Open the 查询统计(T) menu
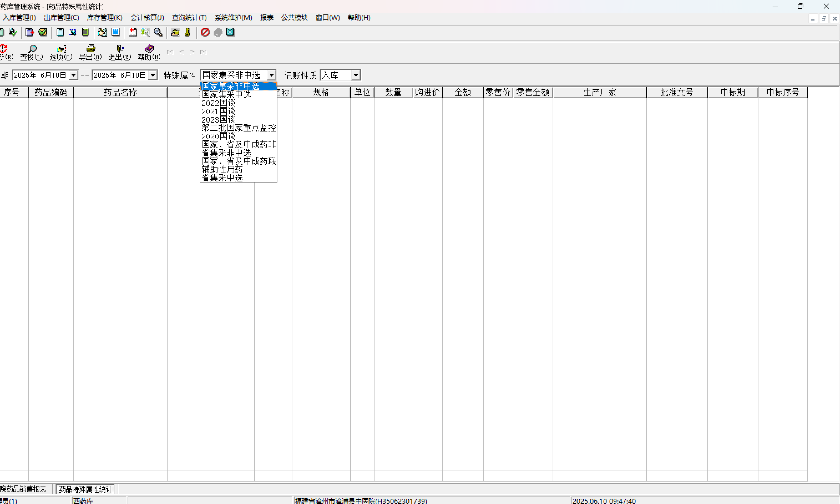The height and width of the screenshot is (504, 840). (x=189, y=18)
